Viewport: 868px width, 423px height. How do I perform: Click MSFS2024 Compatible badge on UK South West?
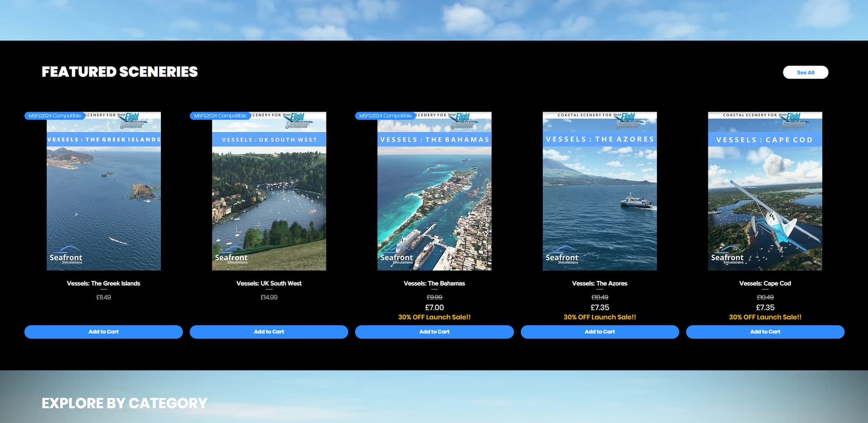click(x=220, y=116)
